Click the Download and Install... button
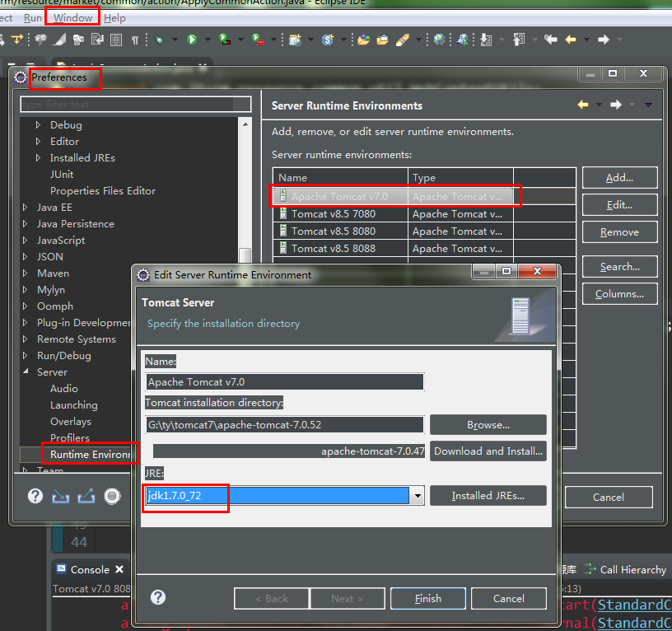Screen dimensions: 672x631 [488, 451]
